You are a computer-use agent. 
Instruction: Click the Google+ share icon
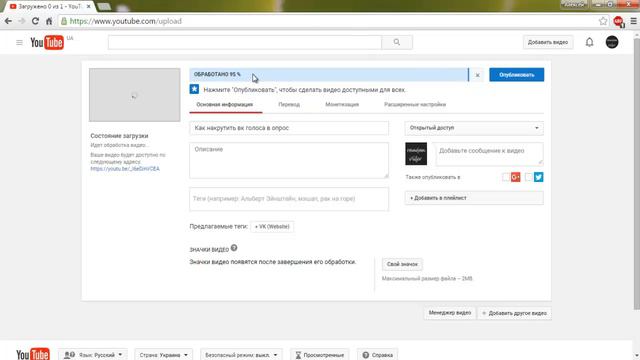pos(516,177)
